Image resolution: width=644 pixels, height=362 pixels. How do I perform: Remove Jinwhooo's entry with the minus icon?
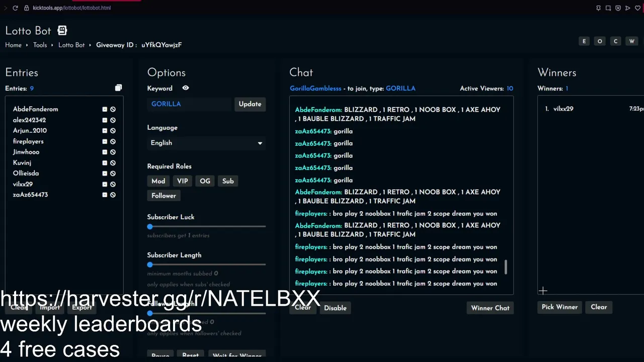[x=105, y=152]
